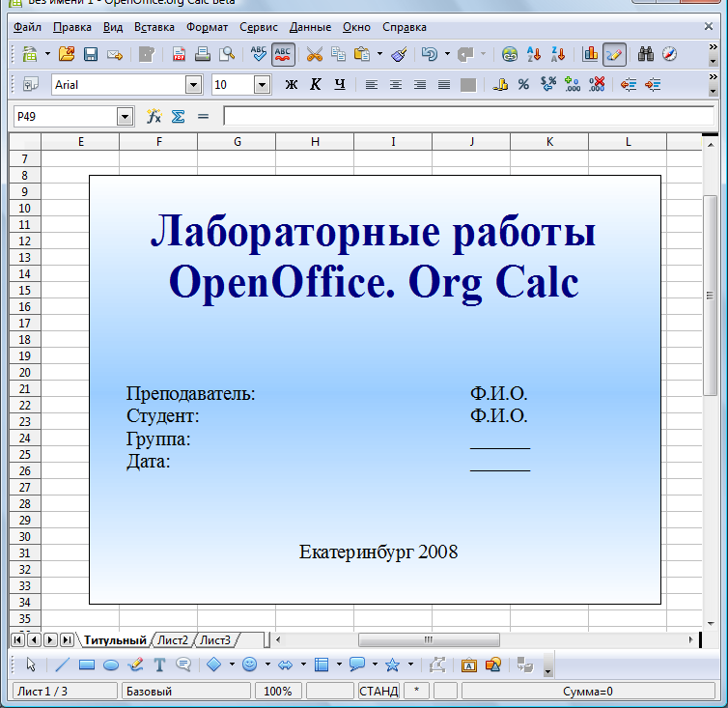Click the horizontal scrollbar thumb
Screen dimensions: 728x708
click(x=429, y=640)
